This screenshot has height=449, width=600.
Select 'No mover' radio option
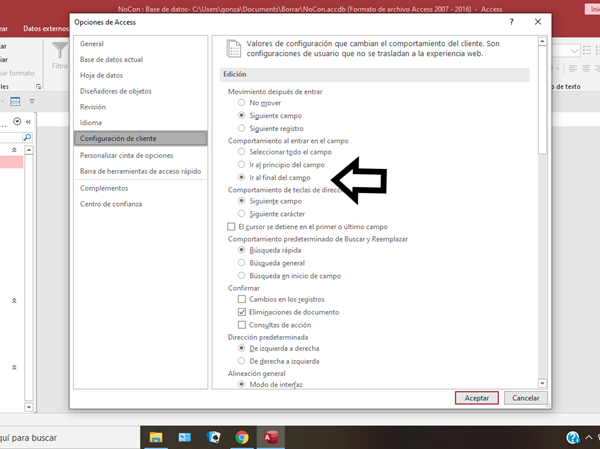[241, 103]
